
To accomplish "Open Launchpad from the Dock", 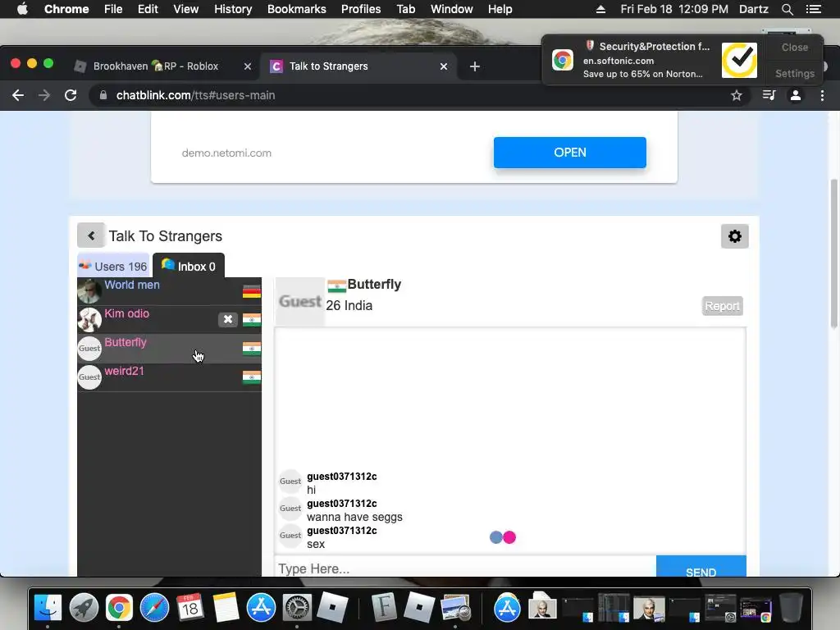I will coord(84,608).
